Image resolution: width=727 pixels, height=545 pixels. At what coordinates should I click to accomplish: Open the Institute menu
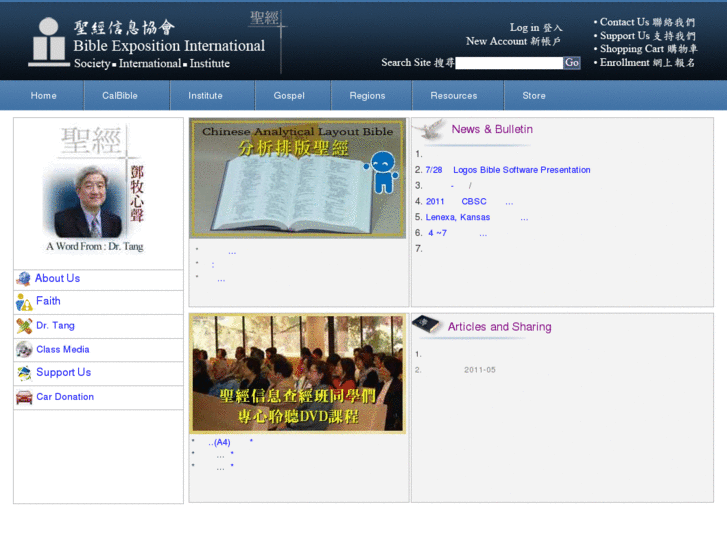pos(205,96)
